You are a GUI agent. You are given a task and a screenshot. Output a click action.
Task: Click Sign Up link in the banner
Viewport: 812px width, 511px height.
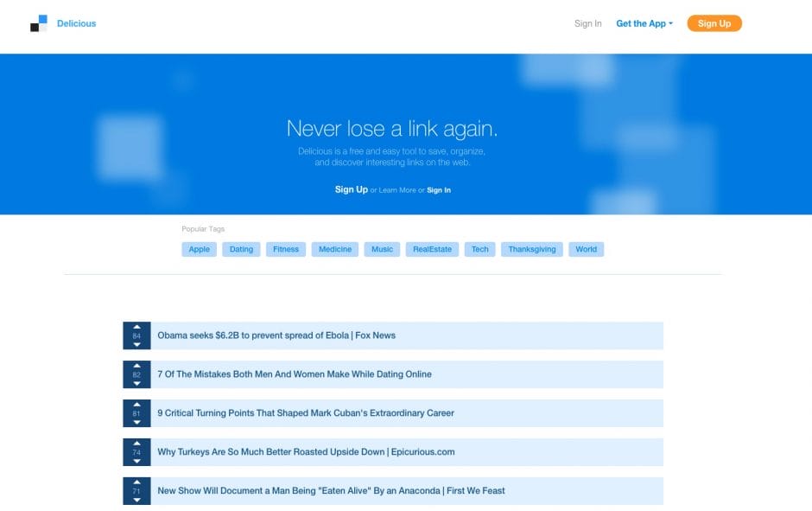pyautogui.click(x=351, y=189)
